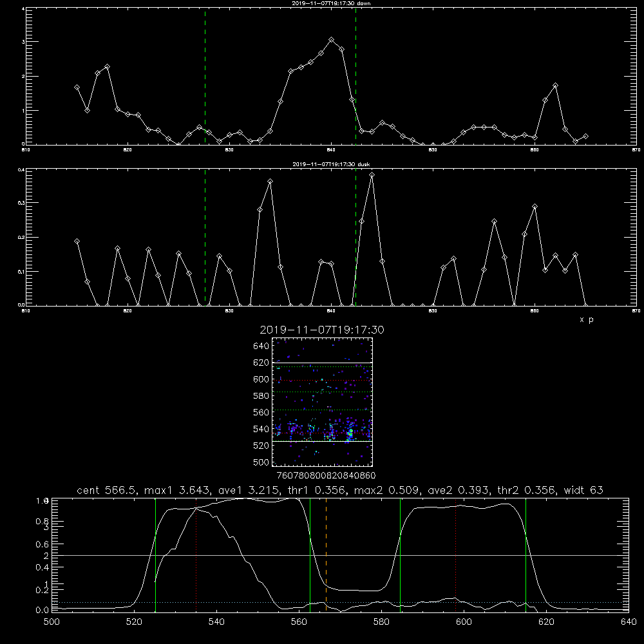Click heatmap y-axis label 580
The height and width of the screenshot is (644, 644).
click(x=261, y=396)
